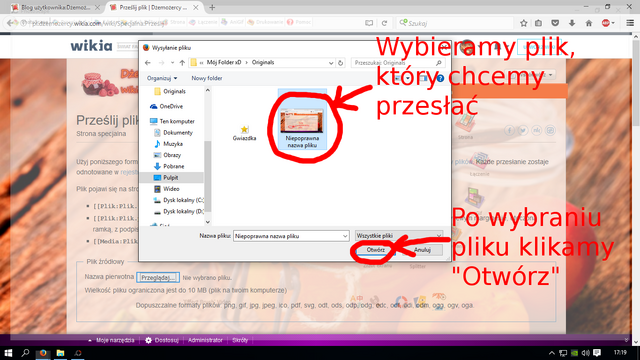Viewport: 640px width, 360px height.
Task: Refresh the Originals folder listing
Action: [340, 62]
